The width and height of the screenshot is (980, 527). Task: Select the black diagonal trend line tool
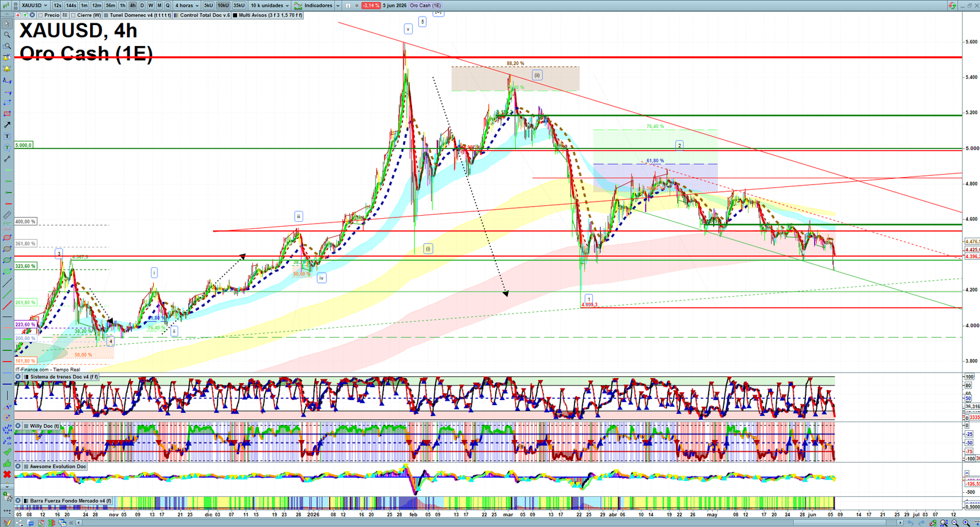tap(7, 282)
